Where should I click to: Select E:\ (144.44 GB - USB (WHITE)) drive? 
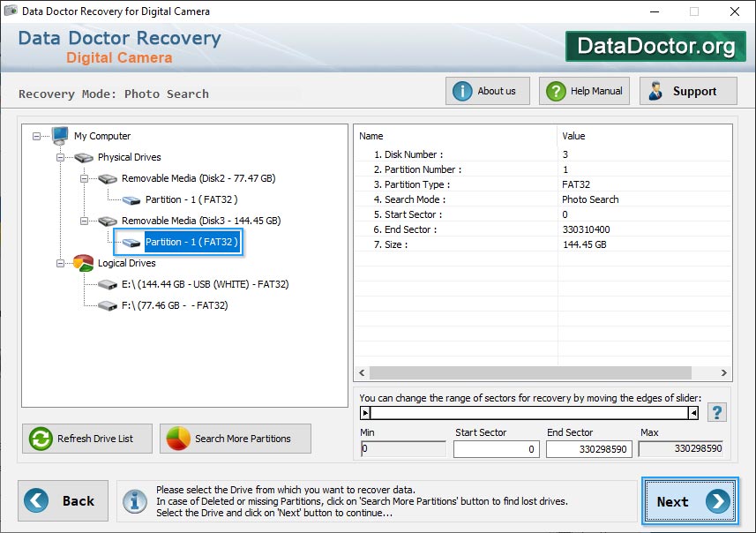pos(205,284)
